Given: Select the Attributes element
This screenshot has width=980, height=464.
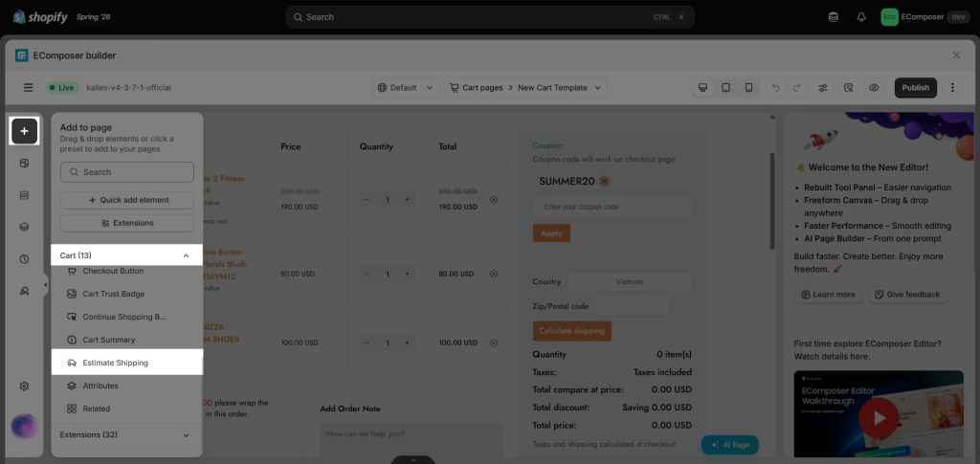Looking at the screenshot, I should 127,386.
